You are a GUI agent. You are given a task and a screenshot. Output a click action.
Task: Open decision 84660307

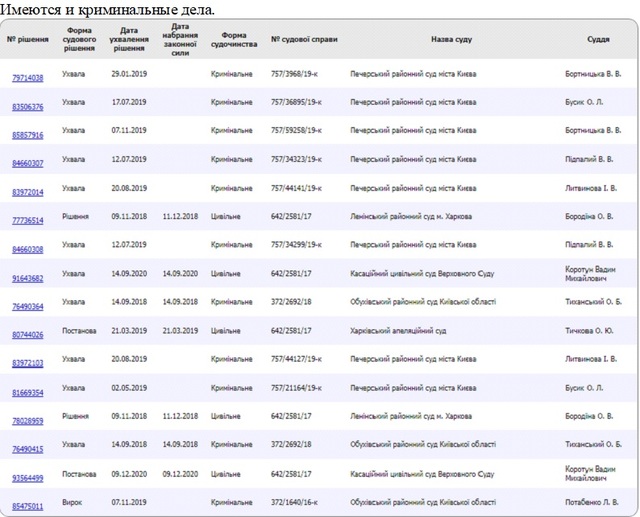coord(27,162)
